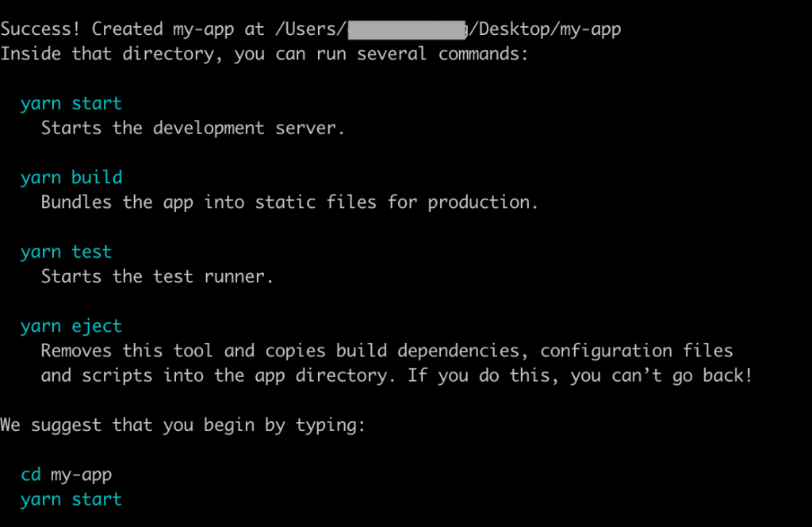The image size is (812, 527).
Task: Click the 'yarn eject' command text
Action: (x=71, y=326)
